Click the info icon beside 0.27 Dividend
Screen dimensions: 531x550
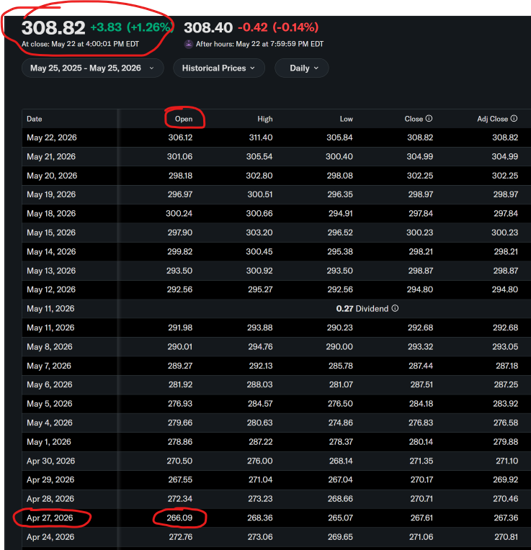pyautogui.click(x=395, y=308)
